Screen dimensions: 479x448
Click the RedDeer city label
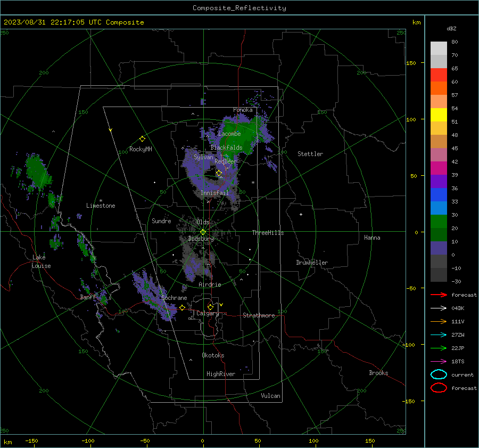[x=226, y=161]
